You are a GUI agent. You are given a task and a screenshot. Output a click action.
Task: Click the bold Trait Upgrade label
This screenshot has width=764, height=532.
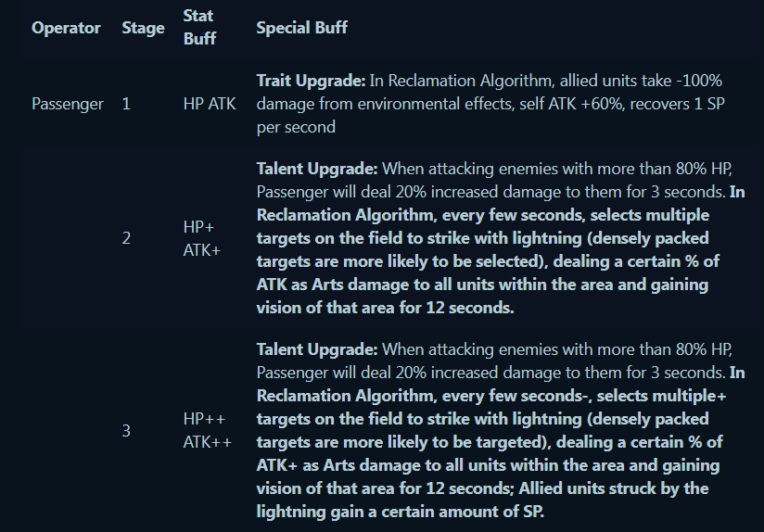click(x=311, y=81)
